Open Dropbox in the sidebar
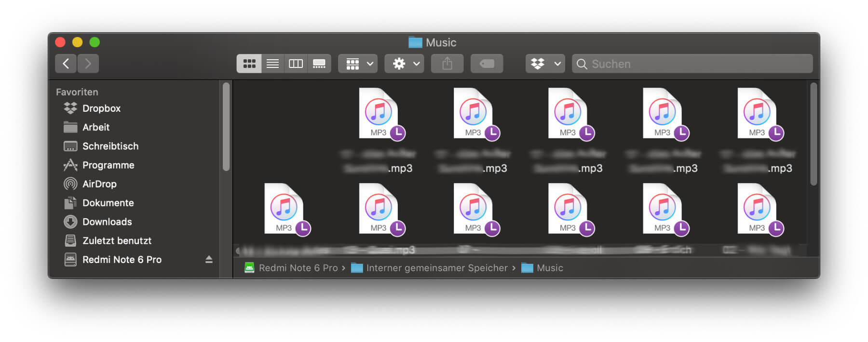Image resolution: width=868 pixels, height=342 pixels. tap(101, 108)
